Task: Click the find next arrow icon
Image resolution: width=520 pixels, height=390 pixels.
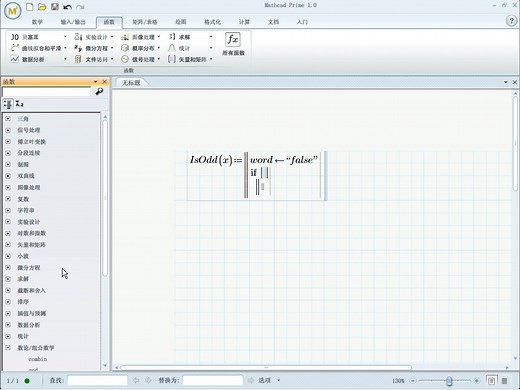Action: 148,380
